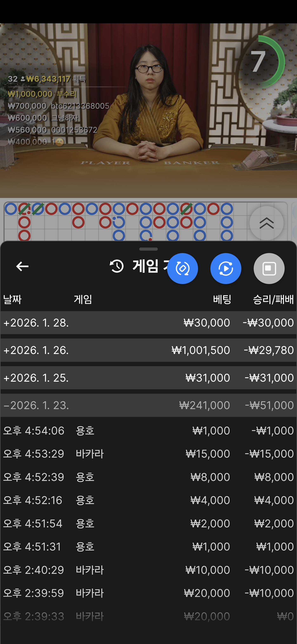Tap the gray stop recording floating button
This screenshot has height=644, width=297.
pyautogui.click(x=269, y=269)
